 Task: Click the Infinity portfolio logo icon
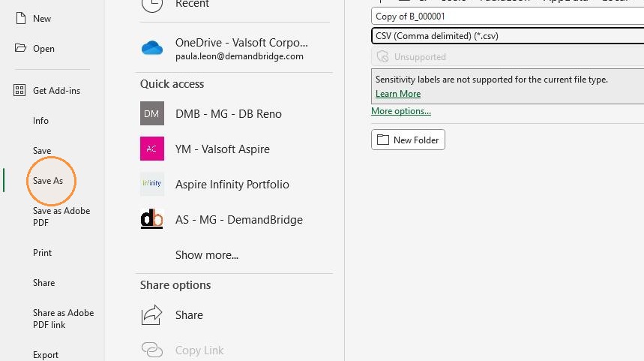click(x=152, y=184)
